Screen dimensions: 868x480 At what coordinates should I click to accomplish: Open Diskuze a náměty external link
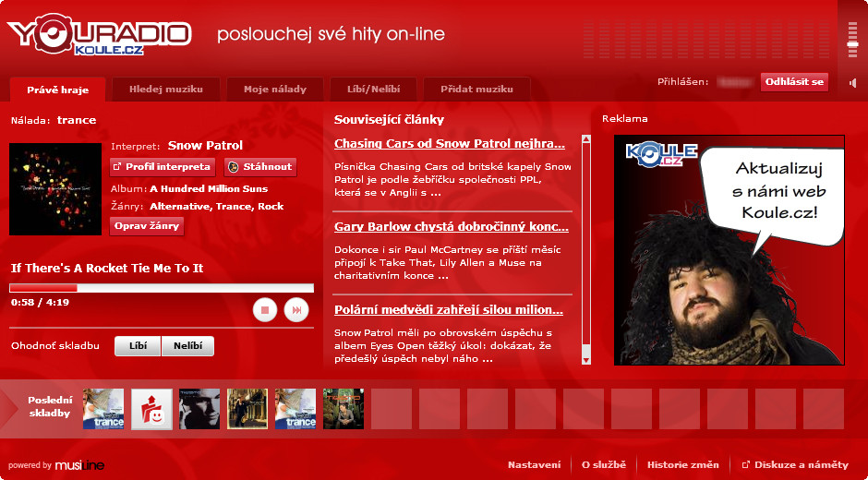click(x=795, y=465)
